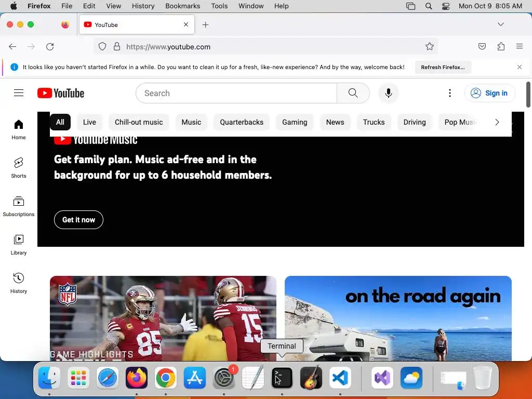
Task: Open TextEdit from the Dock
Action: 253,378
